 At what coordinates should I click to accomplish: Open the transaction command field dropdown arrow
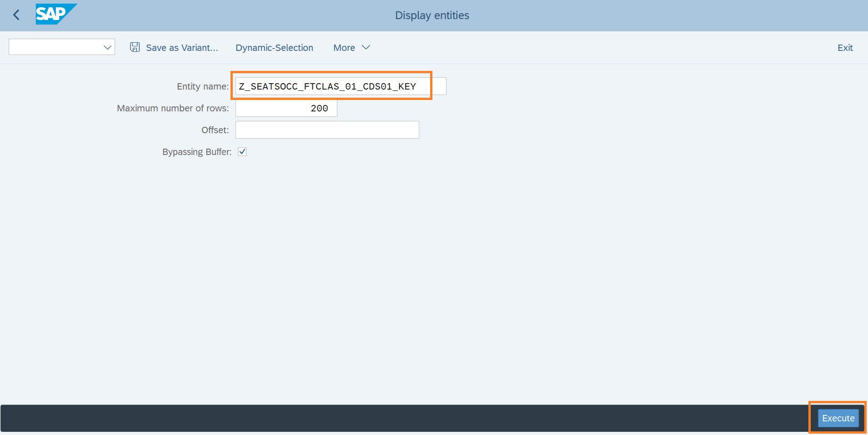click(107, 47)
